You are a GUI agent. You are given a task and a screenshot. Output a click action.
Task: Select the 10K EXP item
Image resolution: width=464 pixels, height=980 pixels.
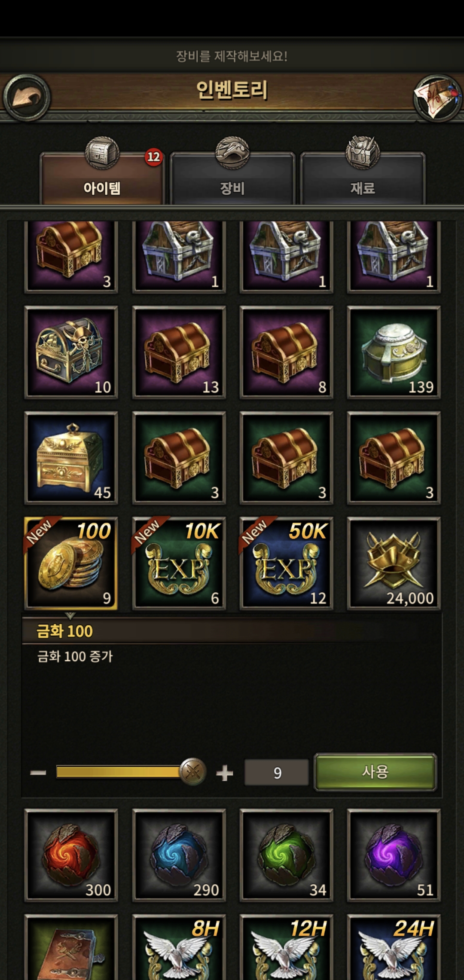(x=179, y=563)
